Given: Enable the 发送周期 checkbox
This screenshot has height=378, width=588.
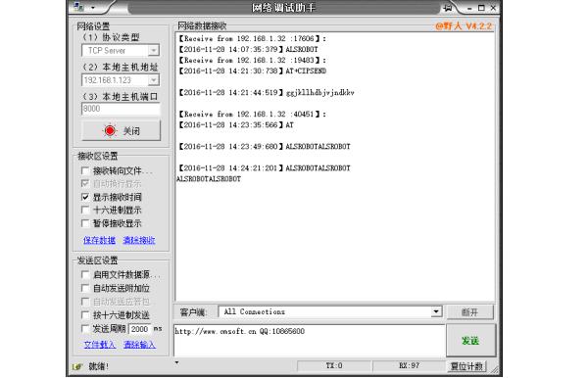Looking at the screenshot, I should coord(85,329).
